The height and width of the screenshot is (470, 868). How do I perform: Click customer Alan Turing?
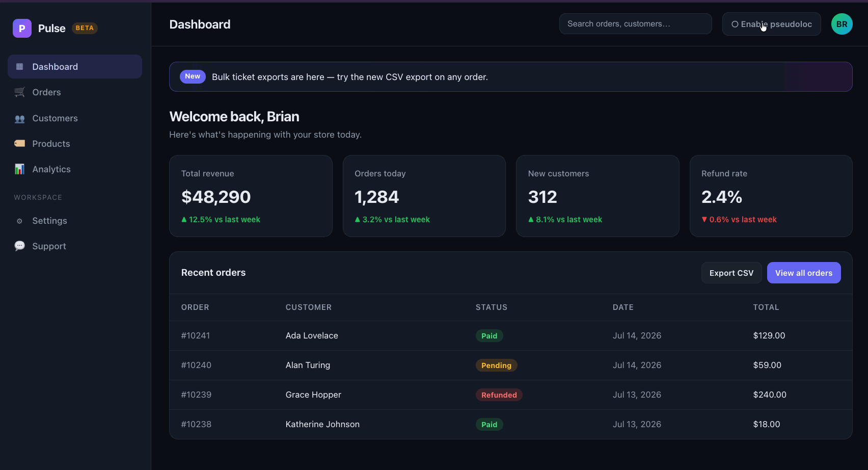click(x=308, y=365)
